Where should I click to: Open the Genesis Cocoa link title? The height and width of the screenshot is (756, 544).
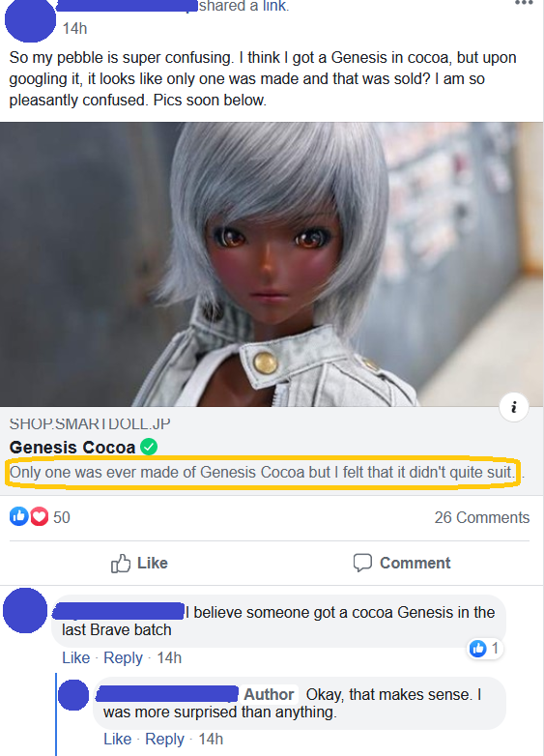click(72, 448)
